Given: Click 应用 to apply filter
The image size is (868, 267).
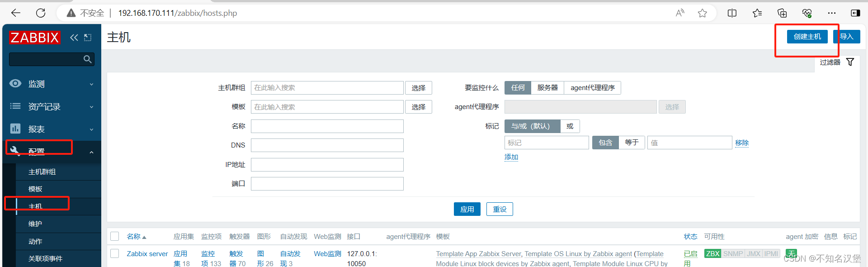Looking at the screenshot, I should [467, 209].
